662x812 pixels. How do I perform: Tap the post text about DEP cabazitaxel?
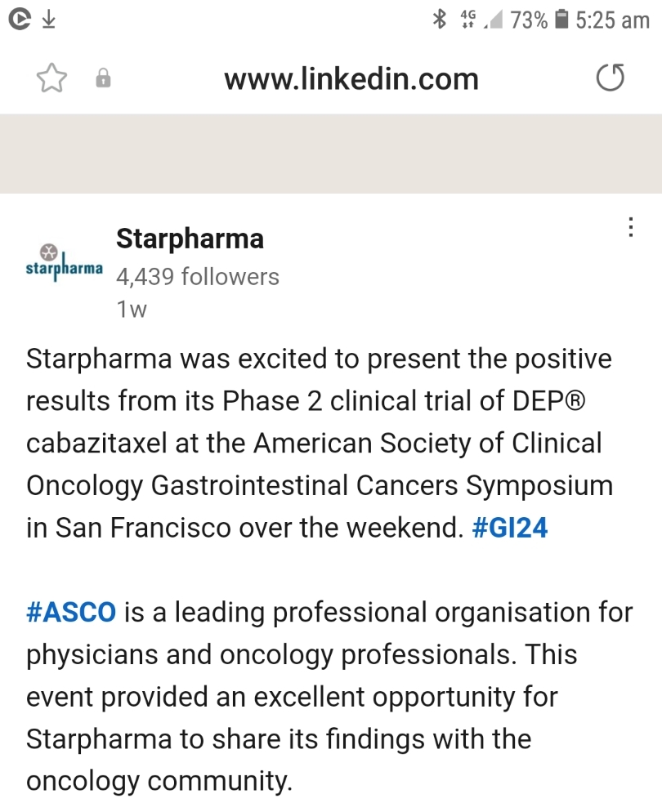320,444
